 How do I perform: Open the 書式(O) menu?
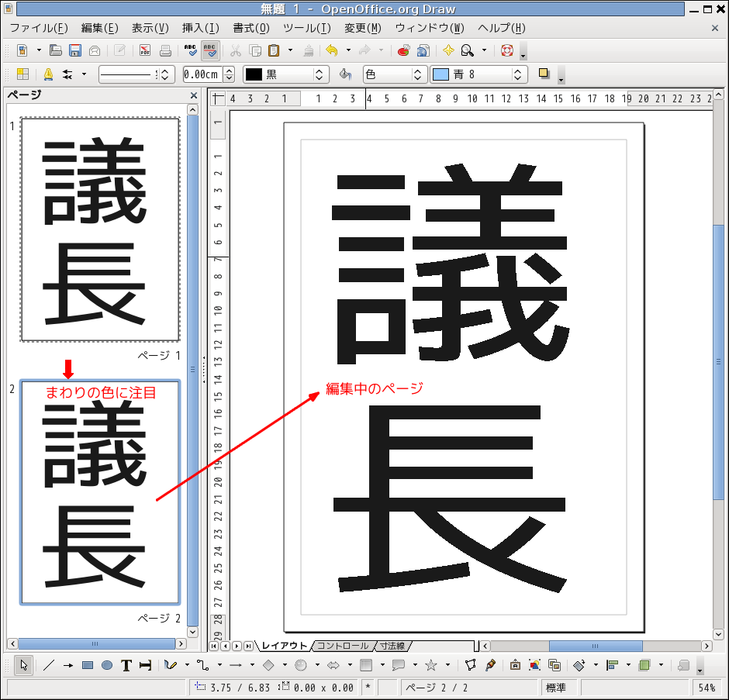(x=251, y=28)
